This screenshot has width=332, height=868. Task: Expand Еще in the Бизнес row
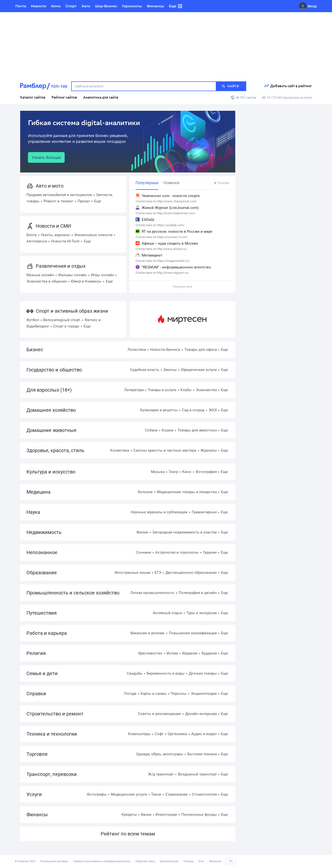point(225,349)
